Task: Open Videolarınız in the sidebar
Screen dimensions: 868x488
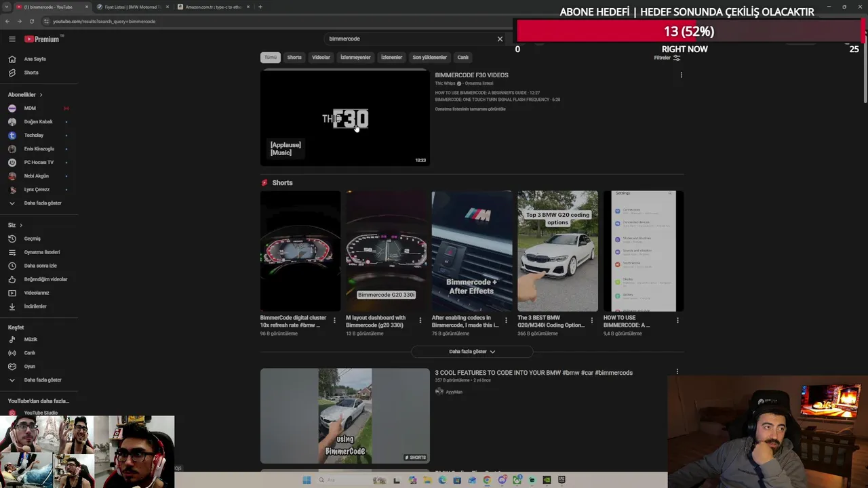Action: pyautogui.click(x=37, y=293)
